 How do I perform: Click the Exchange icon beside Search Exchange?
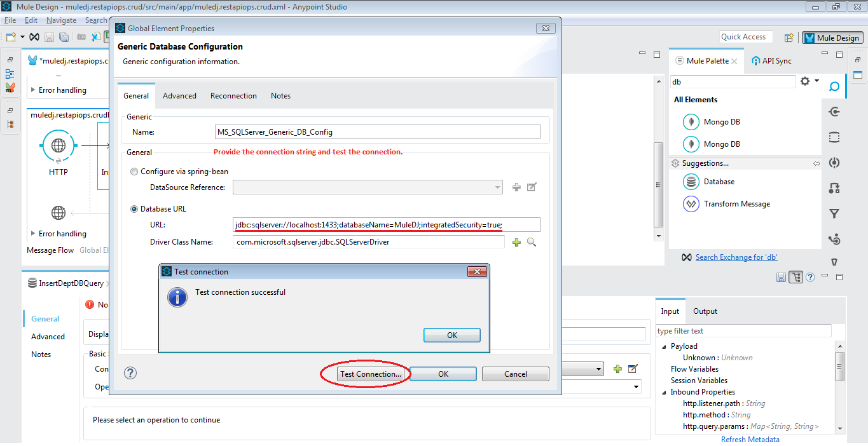pos(687,257)
